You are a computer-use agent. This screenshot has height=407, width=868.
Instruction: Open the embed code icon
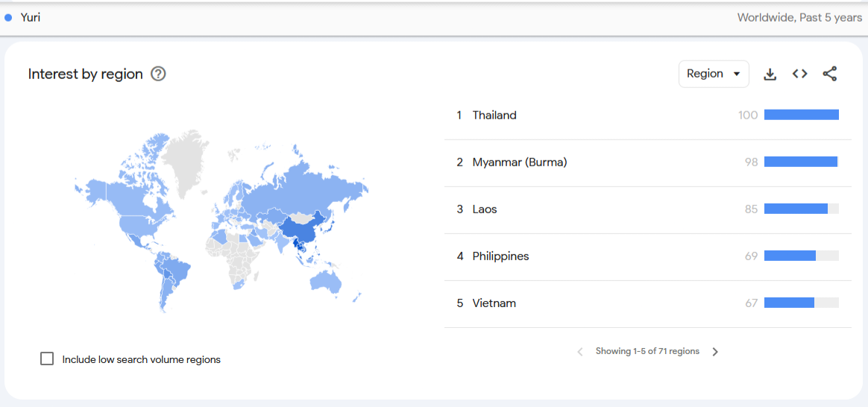pyautogui.click(x=799, y=74)
